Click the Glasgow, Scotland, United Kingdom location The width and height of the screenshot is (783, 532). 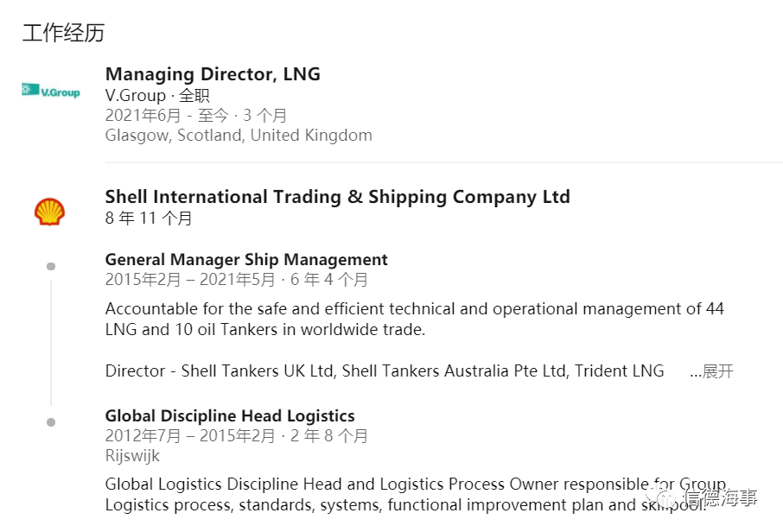click(239, 136)
